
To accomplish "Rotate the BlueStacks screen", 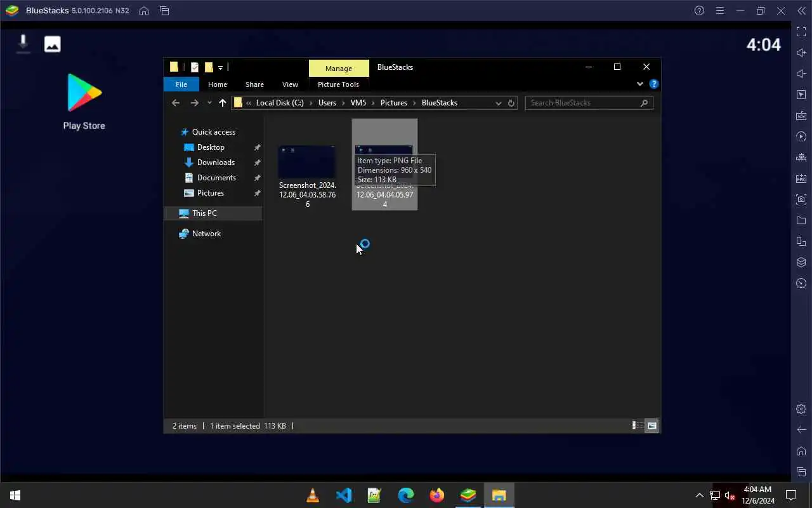I will [801, 241].
